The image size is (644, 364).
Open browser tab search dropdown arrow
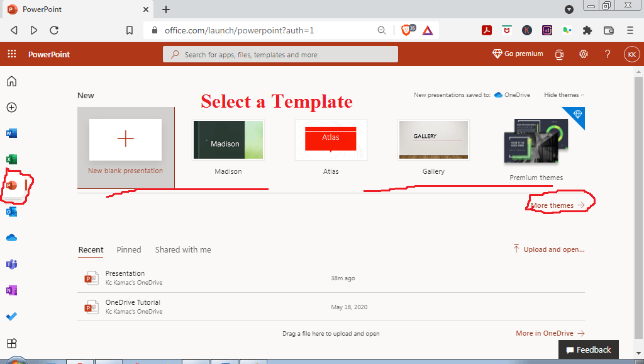click(569, 9)
